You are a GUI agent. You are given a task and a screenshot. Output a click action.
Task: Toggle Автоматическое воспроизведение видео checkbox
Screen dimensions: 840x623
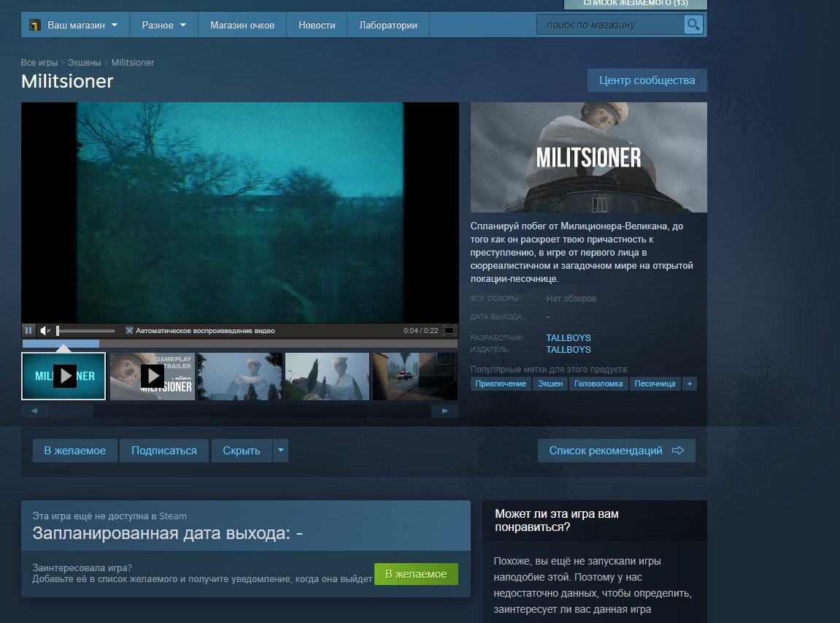click(x=129, y=330)
